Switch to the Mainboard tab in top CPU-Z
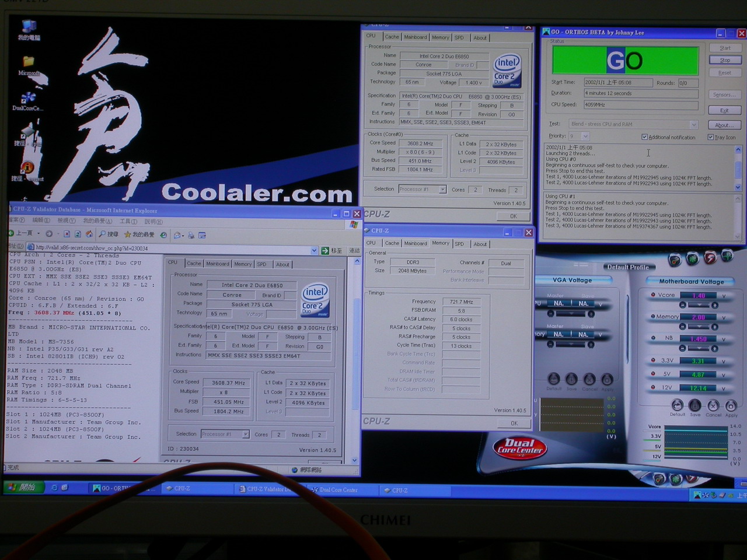 (416, 37)
